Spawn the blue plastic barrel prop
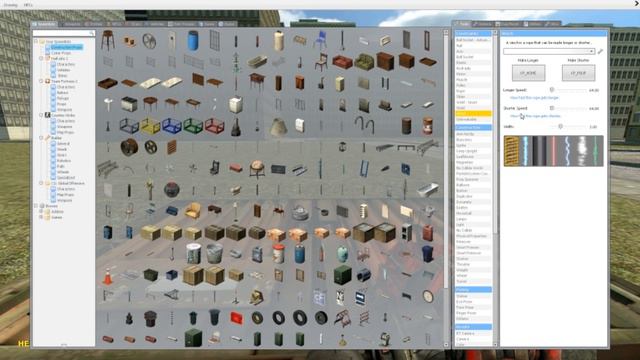 (x=193, y=40)
